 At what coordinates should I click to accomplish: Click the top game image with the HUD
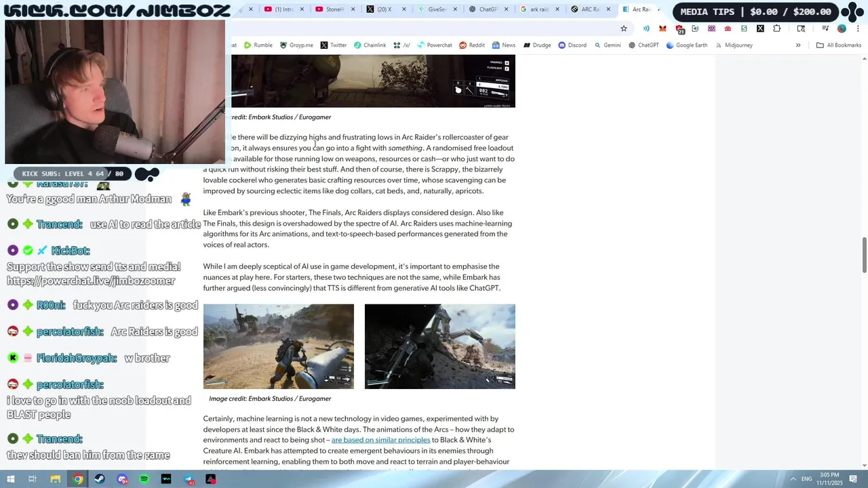373,81
